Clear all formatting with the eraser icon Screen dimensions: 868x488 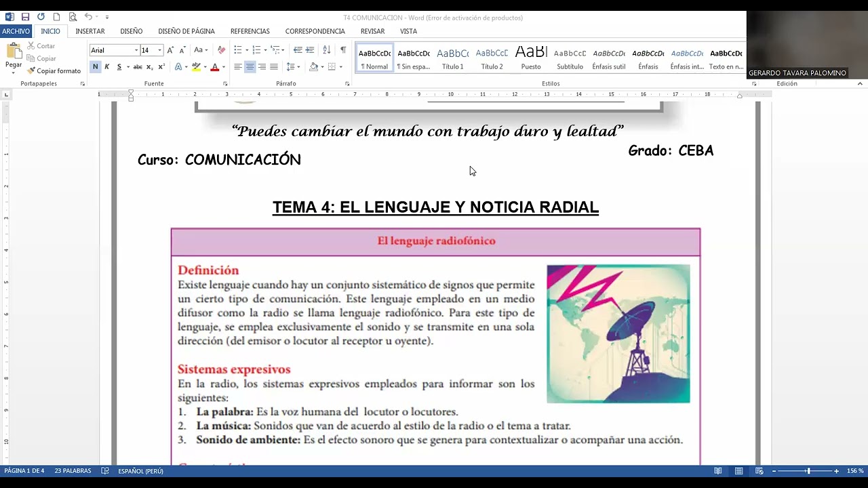(221, 50)
